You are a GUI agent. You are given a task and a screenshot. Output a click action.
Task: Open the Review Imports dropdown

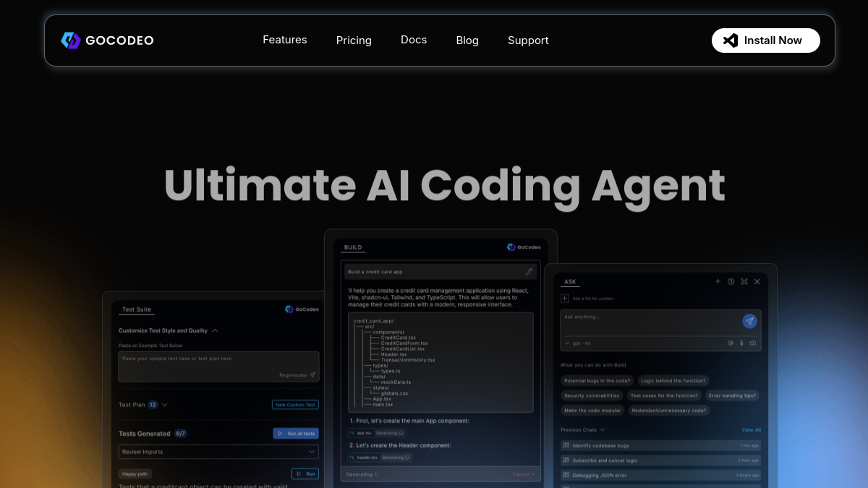[x=218, y=452]
